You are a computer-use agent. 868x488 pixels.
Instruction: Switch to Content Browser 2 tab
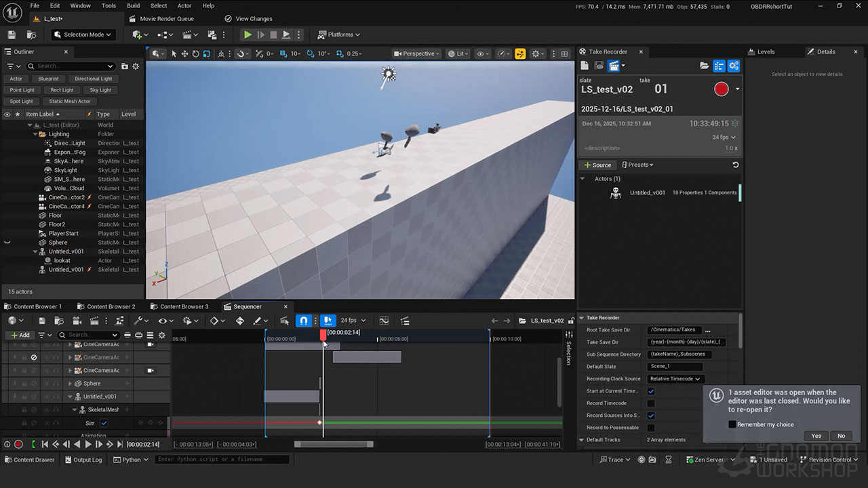pos(111,306)
